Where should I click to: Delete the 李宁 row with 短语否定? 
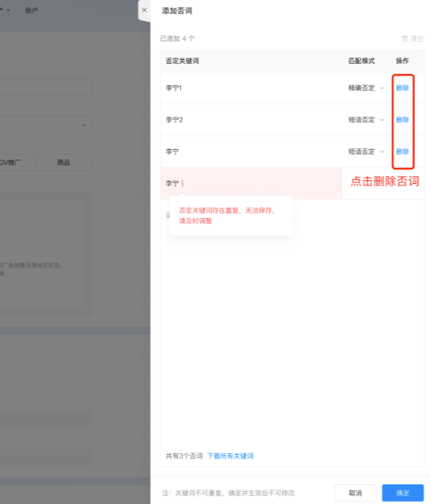tap(402, 151)
